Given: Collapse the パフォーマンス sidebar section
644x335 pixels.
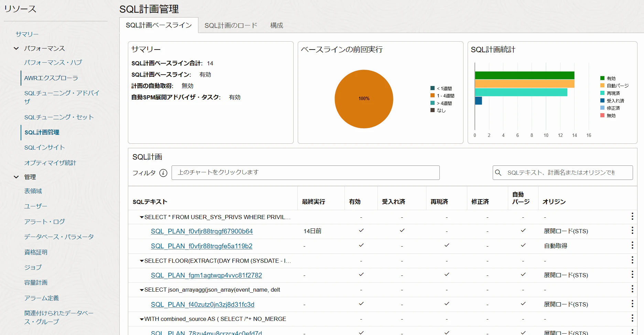Looking at the screenshot, I should [16, 48].
